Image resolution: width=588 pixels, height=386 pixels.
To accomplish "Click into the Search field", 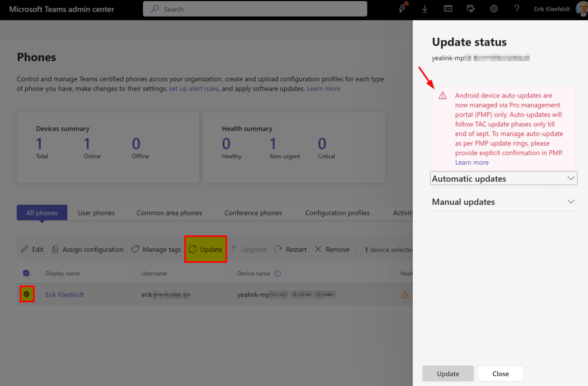I will (255, 9).
